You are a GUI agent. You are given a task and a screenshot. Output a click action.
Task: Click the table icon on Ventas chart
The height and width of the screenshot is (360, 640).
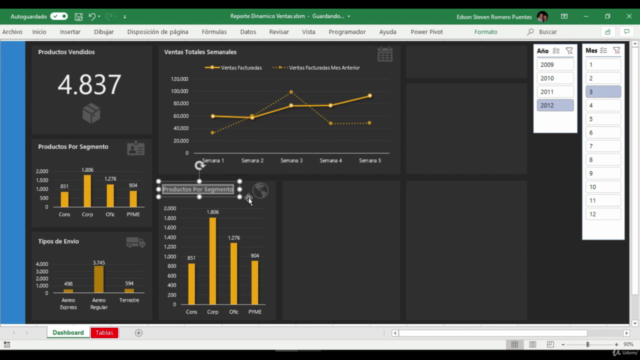click(x=385, y=54)
